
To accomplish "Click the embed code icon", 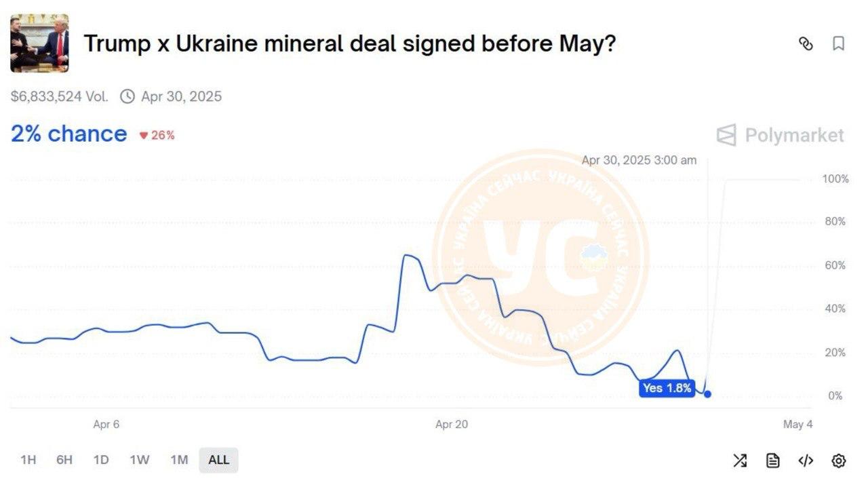I will coord(806,461).
